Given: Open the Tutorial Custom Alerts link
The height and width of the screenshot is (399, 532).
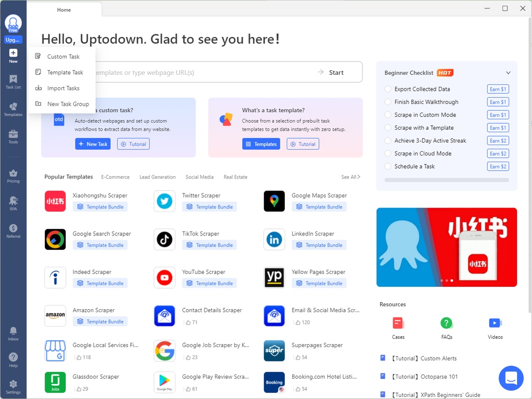Looking at the screenshot, I should click(x=424, y=358).
